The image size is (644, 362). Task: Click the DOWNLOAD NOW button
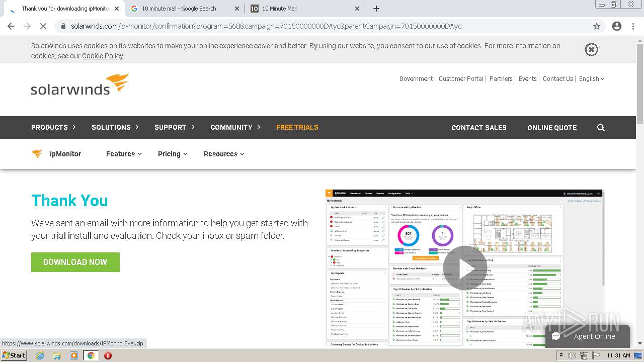pyautogui.click(x=75, y=262)
